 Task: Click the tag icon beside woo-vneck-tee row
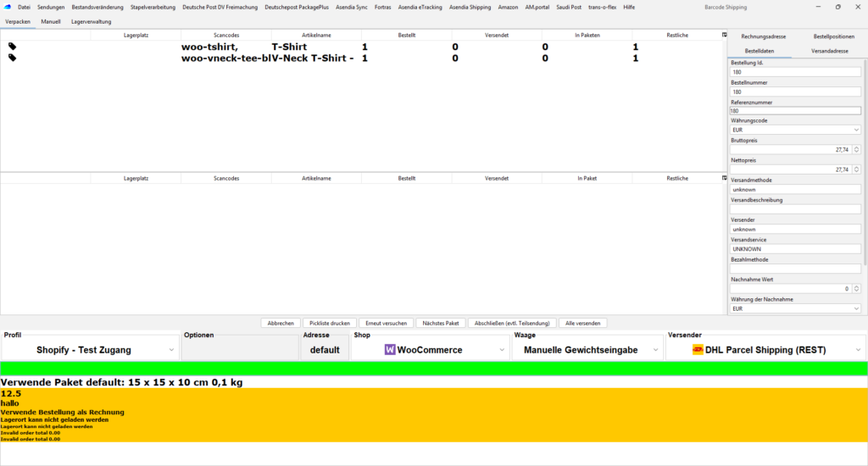pyautogui.click(x=13, y=58)
